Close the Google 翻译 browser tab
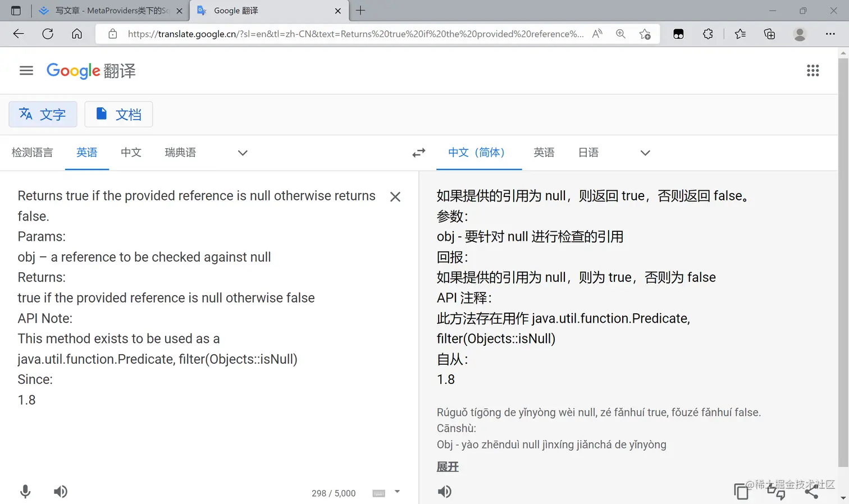Screen dimensions: 849x504 click(x=338, y=11)
